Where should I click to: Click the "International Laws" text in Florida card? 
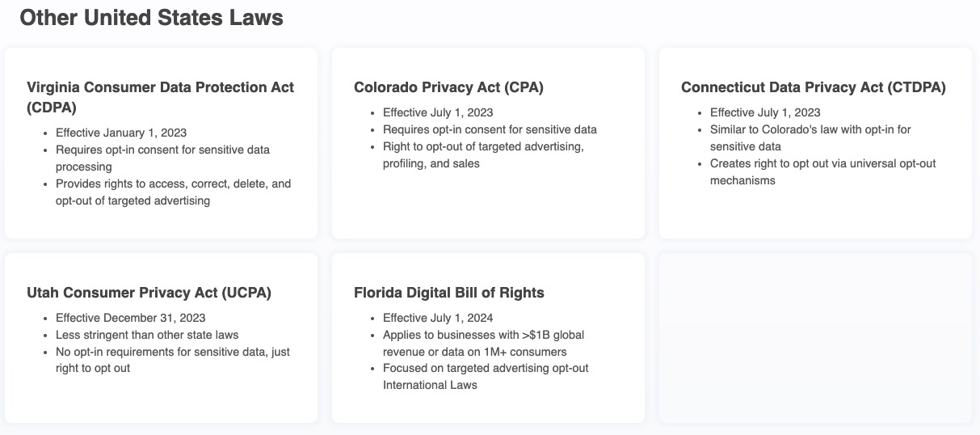(430, 385)
